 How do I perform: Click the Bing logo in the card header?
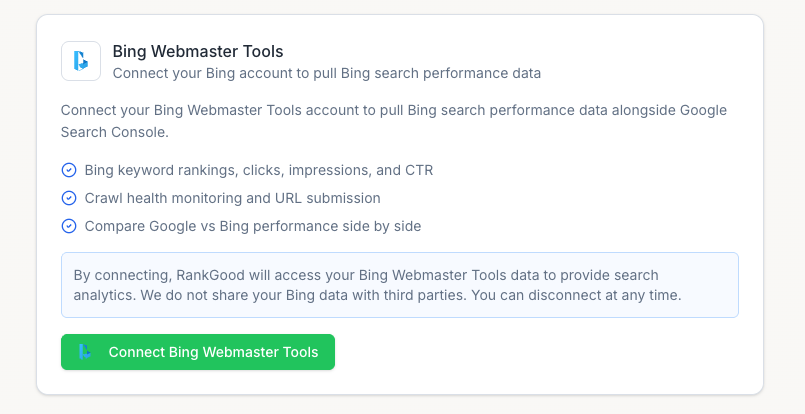coord(81,61)
